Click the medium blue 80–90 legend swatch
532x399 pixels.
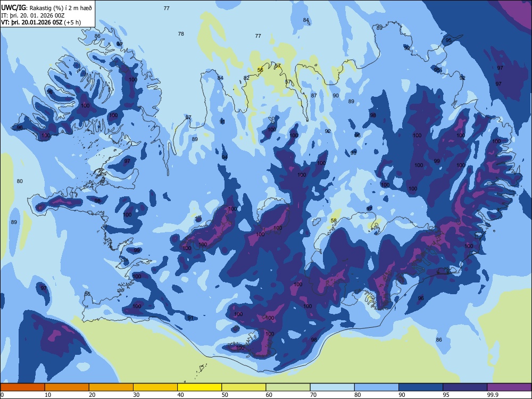click(377, 387)
